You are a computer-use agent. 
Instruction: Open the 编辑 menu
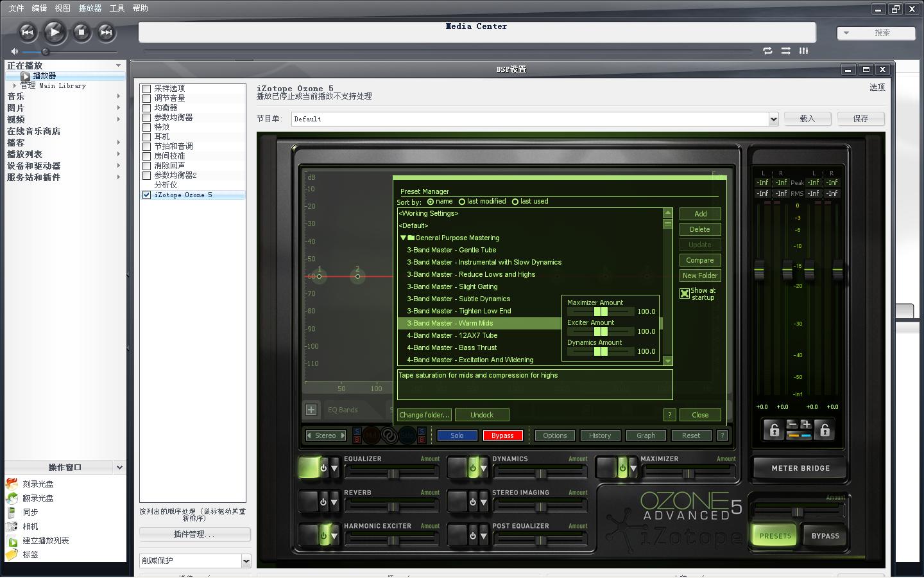[x=39, y=8]
